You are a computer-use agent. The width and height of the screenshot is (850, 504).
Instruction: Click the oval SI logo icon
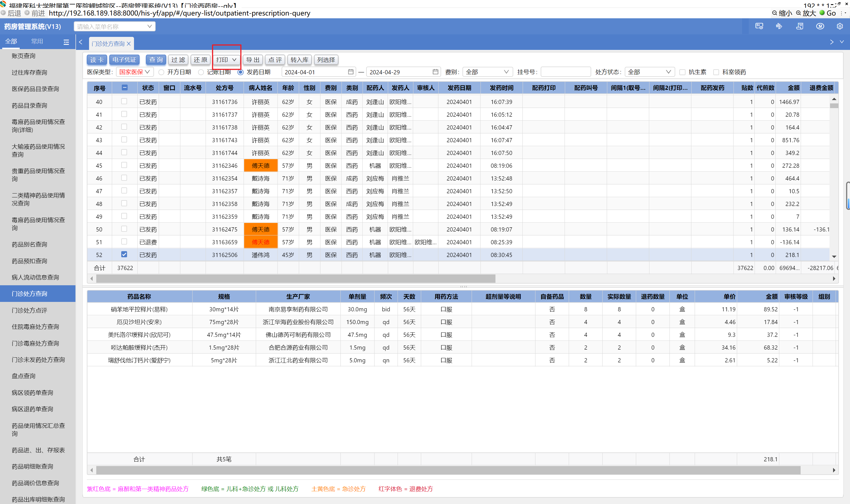820,26
